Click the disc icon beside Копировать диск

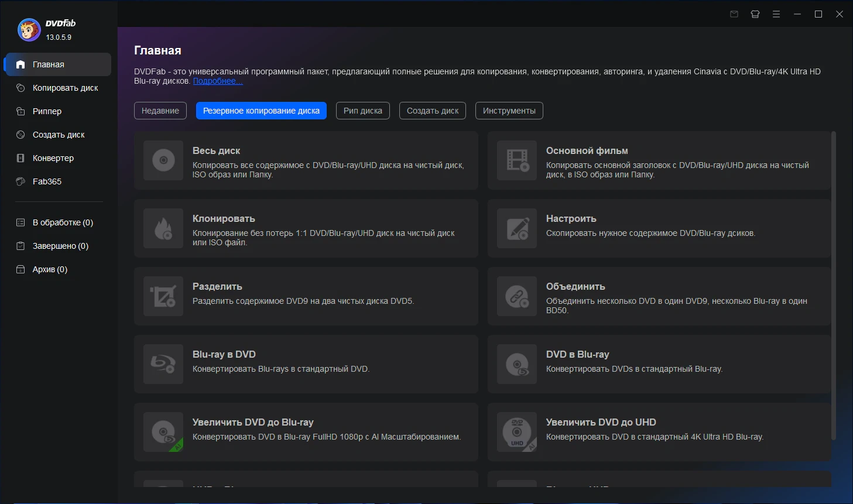point(20,88)
